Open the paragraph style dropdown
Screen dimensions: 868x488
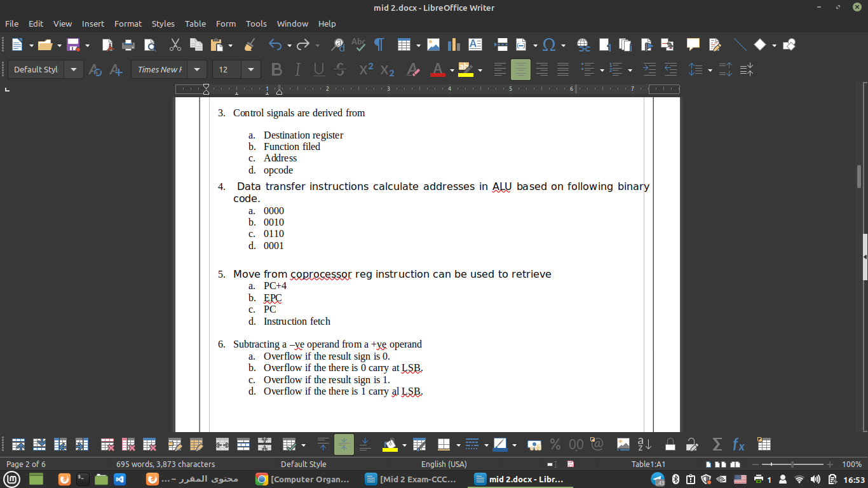pyautogui.click(x=73, y=70)
